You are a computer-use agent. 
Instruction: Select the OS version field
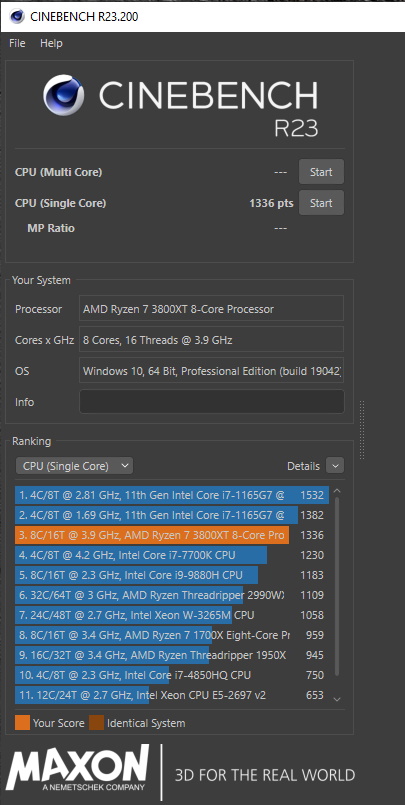[211, 371]
